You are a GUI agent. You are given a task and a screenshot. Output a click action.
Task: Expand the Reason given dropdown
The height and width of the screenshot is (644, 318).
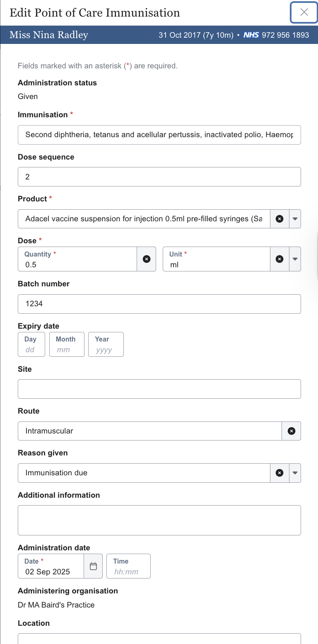[295, 473]
